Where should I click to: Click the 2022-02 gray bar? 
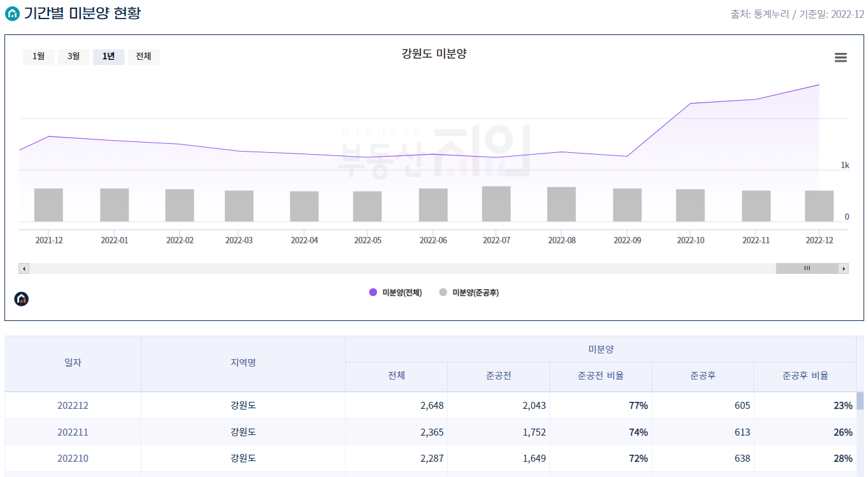pyautogui.click(x=180, y=206)
